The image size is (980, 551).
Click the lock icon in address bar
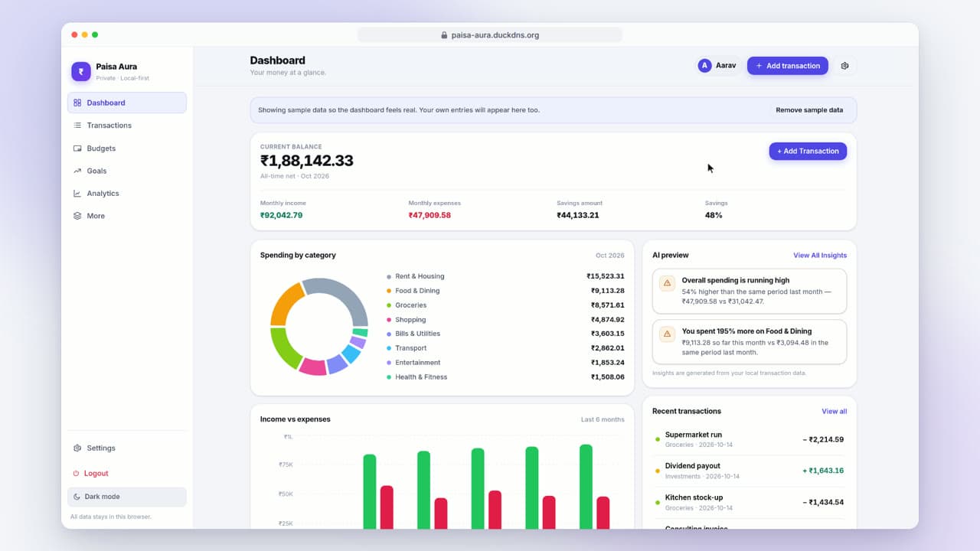click(444, 35)
